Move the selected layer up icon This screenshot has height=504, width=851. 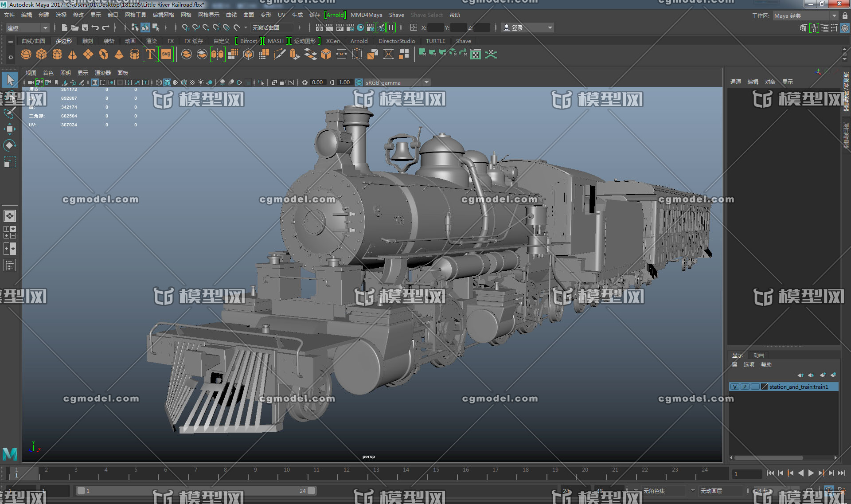click(x=800, y=375)
